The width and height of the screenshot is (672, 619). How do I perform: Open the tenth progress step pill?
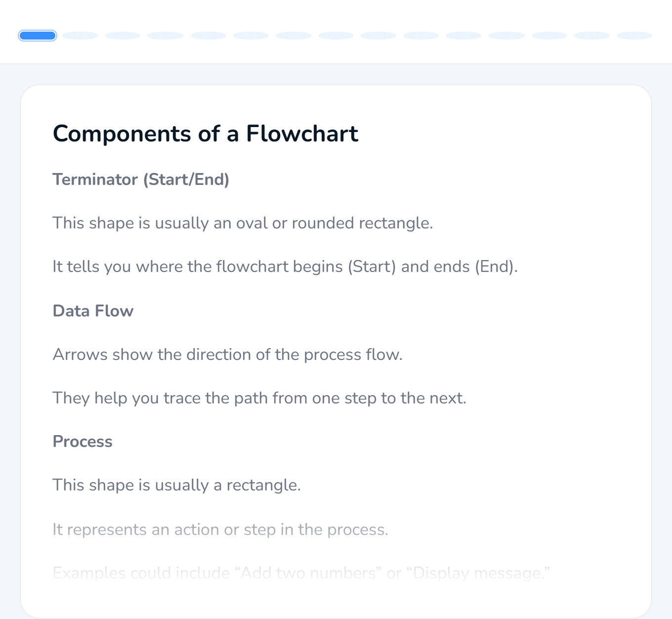[x=421, y=36]
